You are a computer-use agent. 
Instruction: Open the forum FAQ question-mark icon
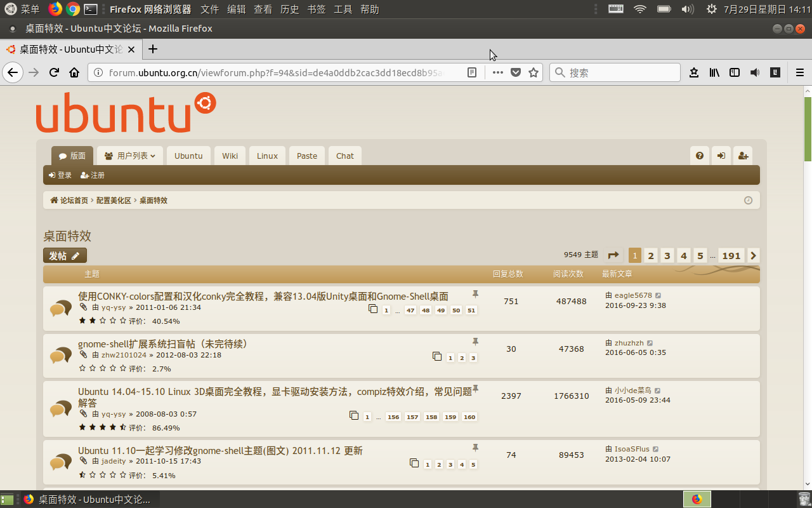[x=700, y=156]
